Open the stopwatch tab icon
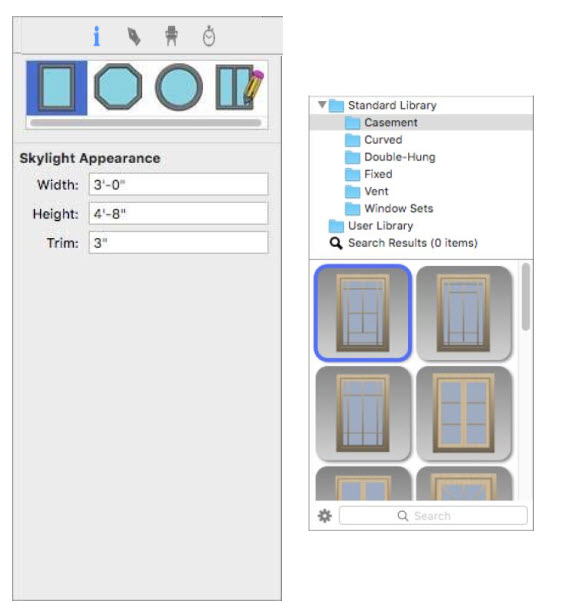 209,36
